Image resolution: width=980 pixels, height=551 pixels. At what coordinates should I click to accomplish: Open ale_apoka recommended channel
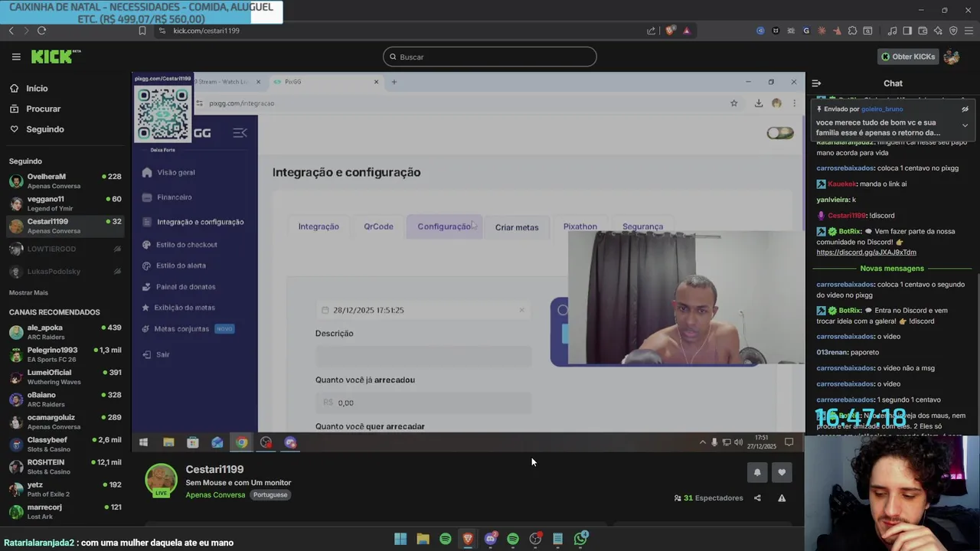click(x=65, y=332)
